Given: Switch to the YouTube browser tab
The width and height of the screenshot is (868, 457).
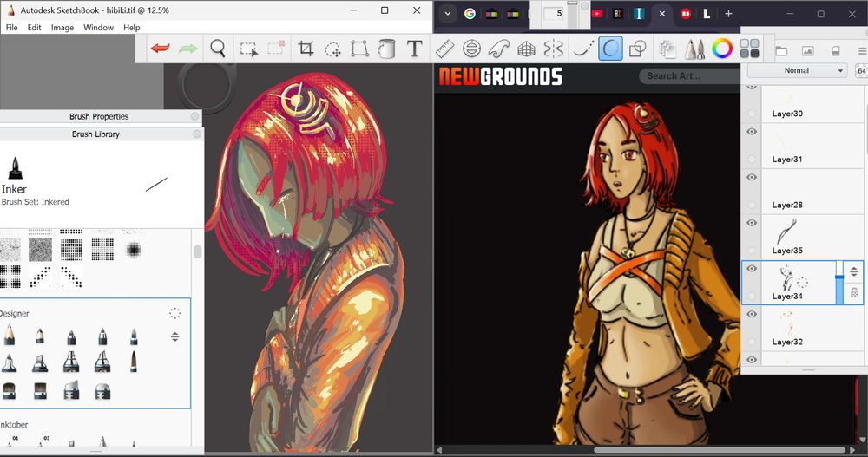Looking at the screenshot, I should coord(597,14).
